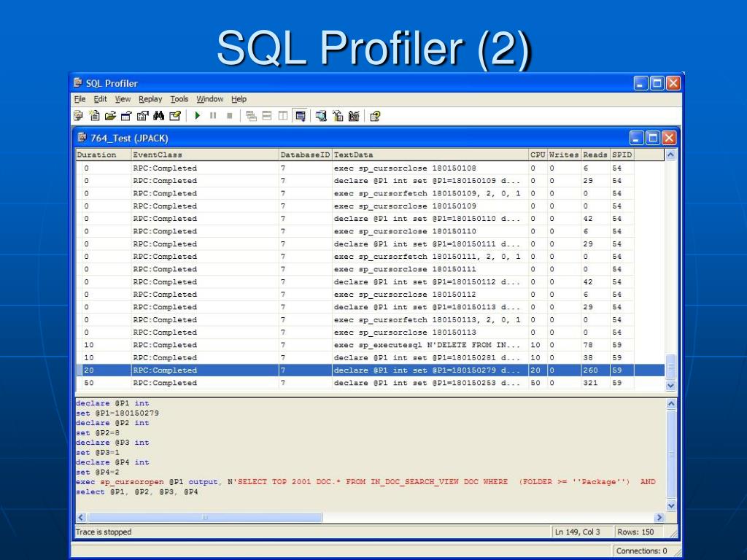Click the SPID column header
This screenshot has width=747, height=560.
pos(622,155)
